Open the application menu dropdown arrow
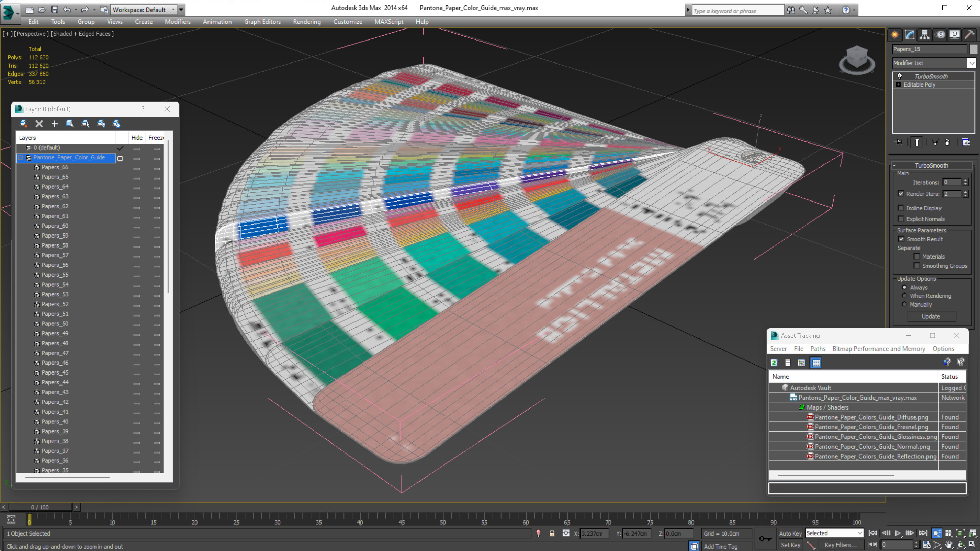Screen dimensions: 980x551 pyautogui.click(x=18, y=13)
